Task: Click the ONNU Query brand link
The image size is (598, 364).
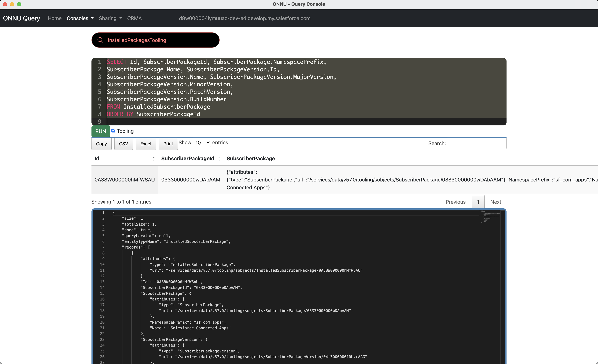Action: click(22, 18)
